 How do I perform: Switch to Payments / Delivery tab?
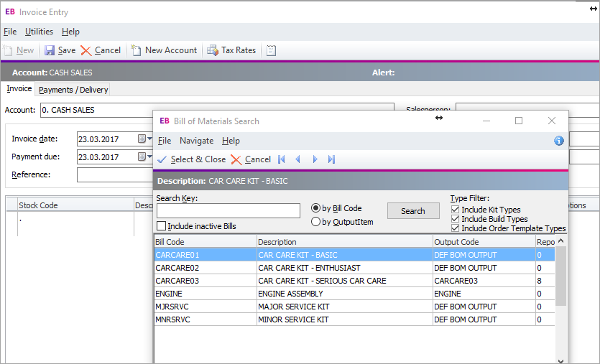[x=73, y=90]
